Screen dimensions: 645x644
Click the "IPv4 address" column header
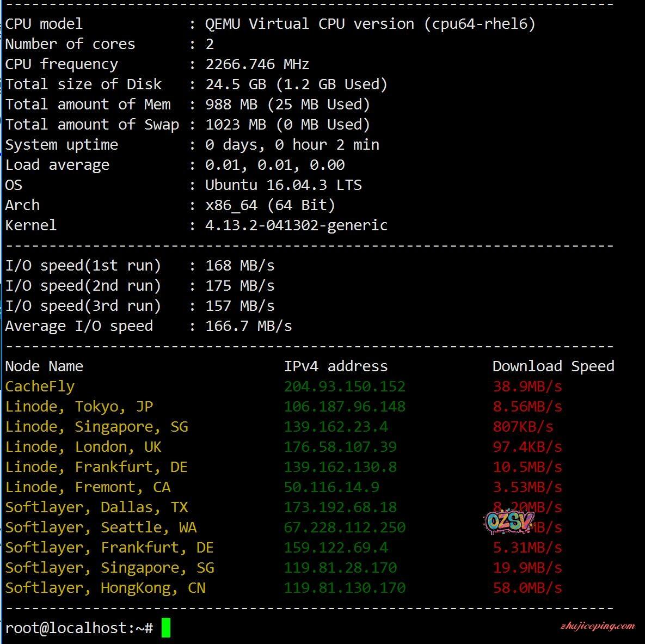pos(336,366)
